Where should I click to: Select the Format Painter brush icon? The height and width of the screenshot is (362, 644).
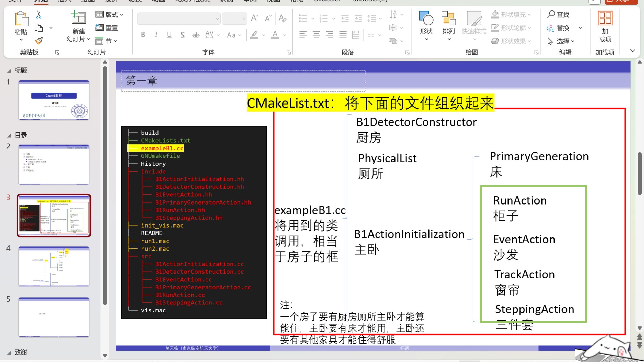tap(39, 41)
